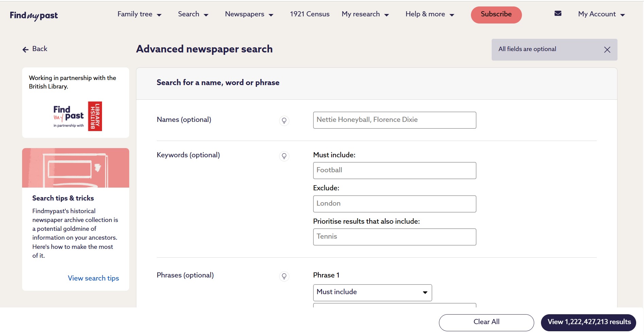Screen dimensions: 644x335
Task: Open the Search dropdown menu
Action: click(193, 14)
